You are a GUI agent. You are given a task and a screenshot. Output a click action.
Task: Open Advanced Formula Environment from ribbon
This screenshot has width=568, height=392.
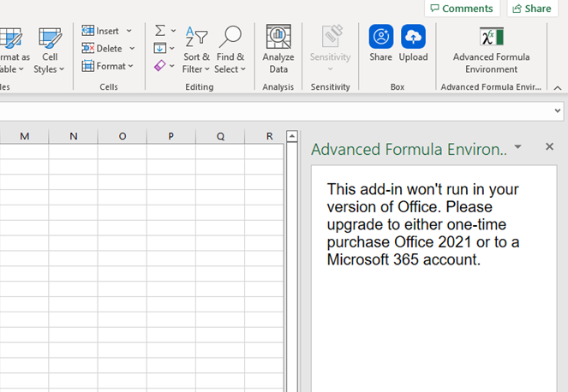point(491,50)
